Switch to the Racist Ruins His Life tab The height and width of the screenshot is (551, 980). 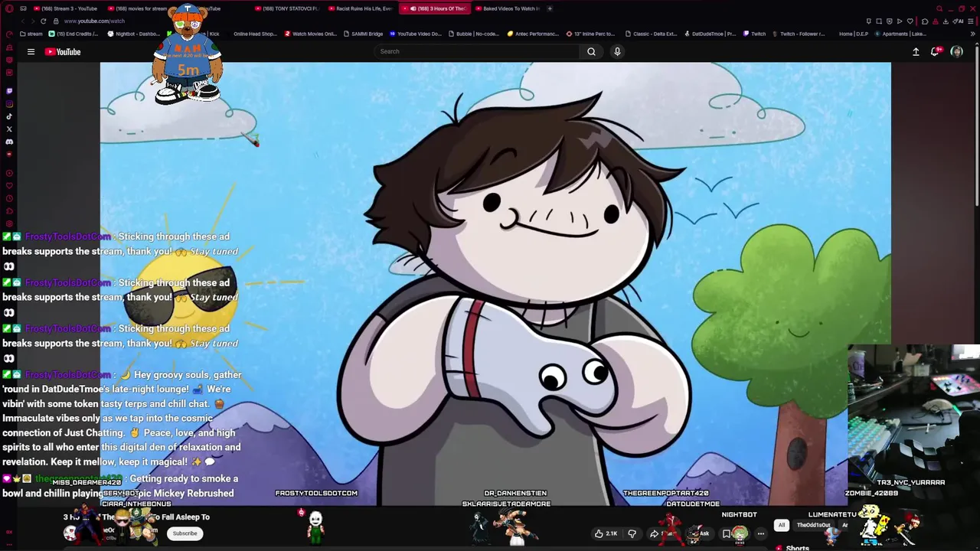point(360,8)
